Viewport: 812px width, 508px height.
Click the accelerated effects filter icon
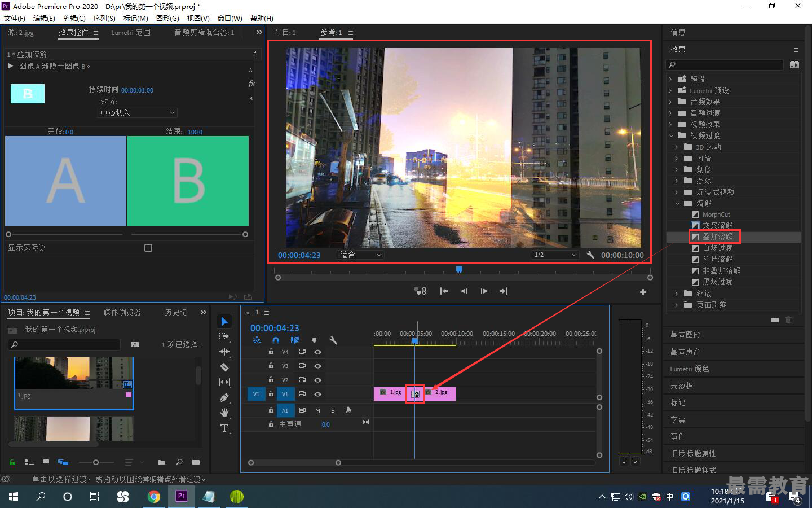tap(795, 65)
